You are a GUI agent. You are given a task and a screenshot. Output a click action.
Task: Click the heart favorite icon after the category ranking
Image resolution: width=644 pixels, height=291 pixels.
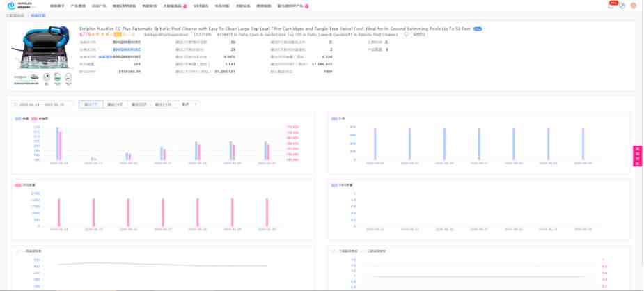pos(406,35)
